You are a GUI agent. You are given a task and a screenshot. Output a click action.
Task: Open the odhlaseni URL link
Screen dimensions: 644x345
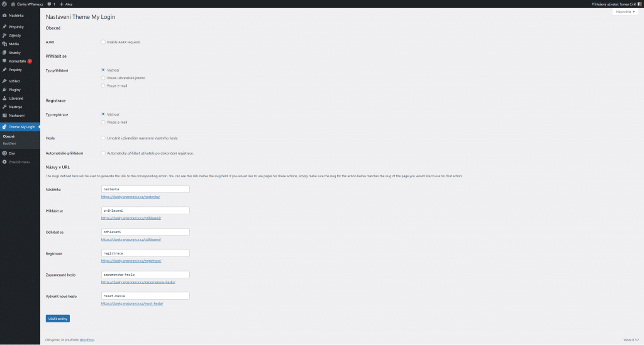[x=131, y=239]
